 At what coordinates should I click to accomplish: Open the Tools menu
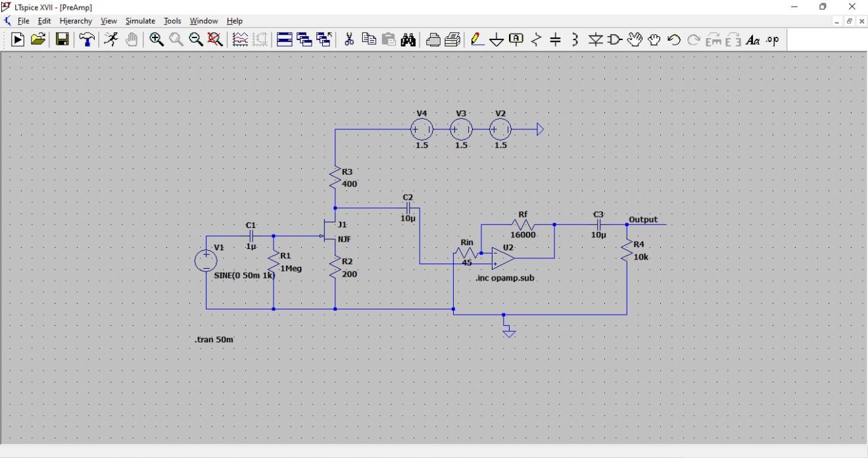pos(172,20)
